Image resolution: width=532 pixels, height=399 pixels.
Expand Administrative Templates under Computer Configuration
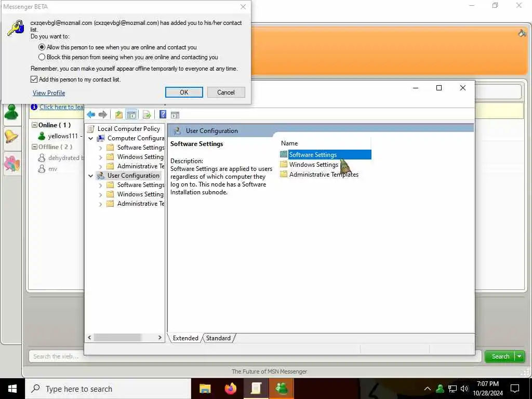pos(100,167)
